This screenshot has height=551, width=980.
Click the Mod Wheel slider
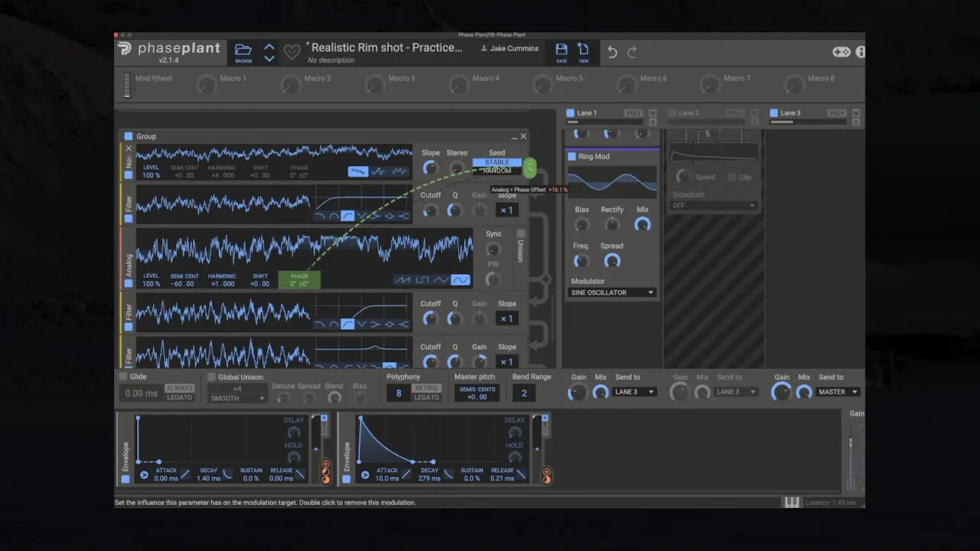coord(127,85)
